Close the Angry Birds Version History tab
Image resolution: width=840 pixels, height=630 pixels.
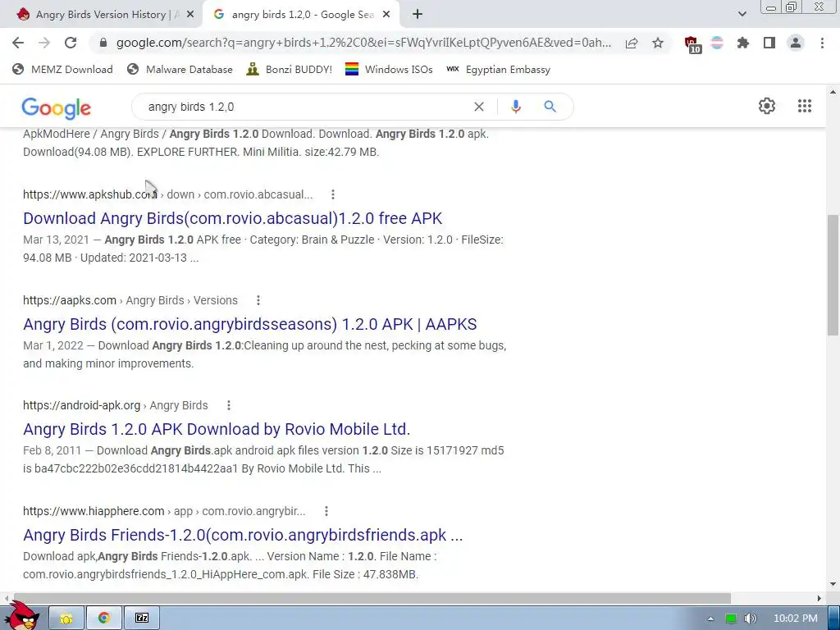190,15
